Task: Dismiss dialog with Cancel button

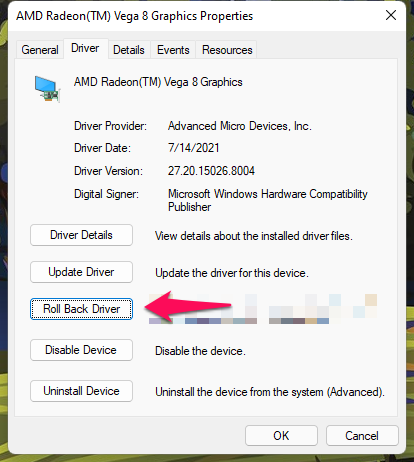Action: click(362, 436)
